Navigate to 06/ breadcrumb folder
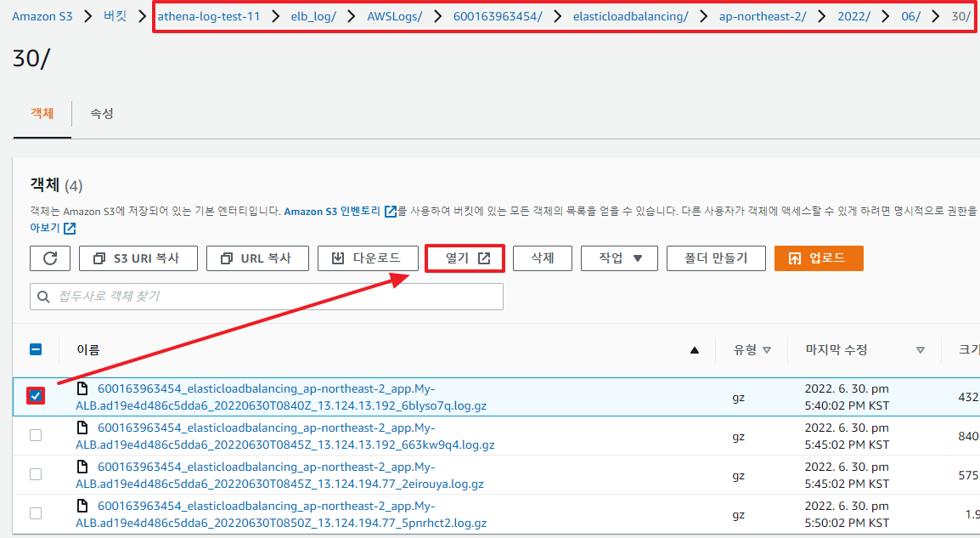Screen dimensions: 980x538 click(x=910, y=16)
